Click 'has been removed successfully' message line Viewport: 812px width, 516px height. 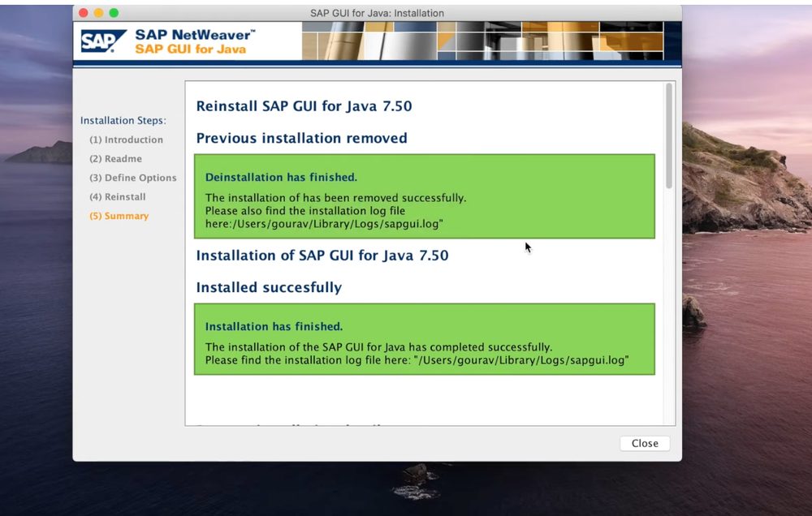point(335,198)
